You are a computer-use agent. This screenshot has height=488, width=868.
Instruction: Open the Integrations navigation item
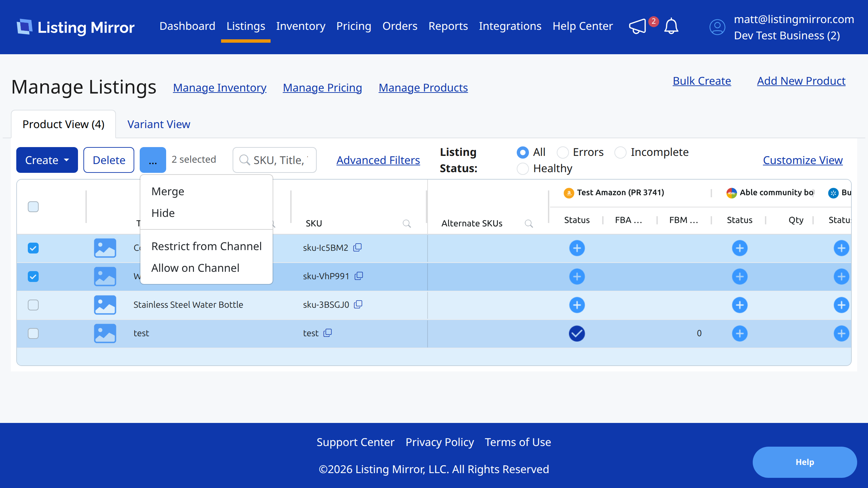[x=510, y=26]
